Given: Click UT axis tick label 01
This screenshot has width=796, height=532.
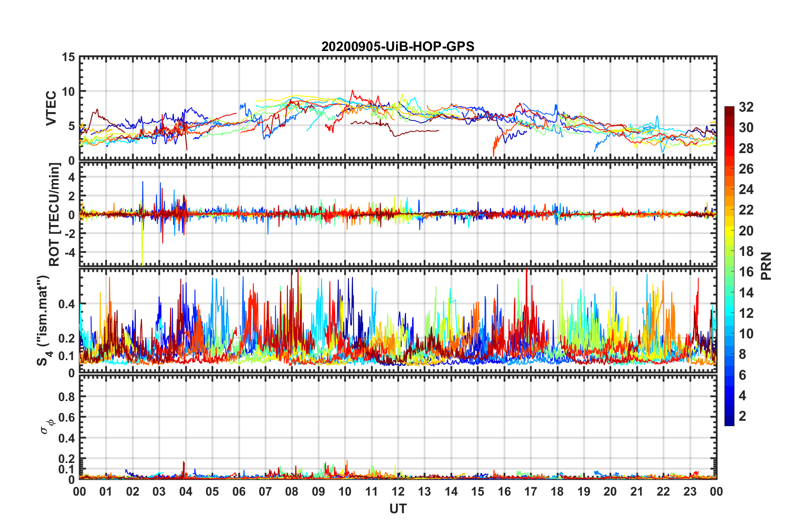Looking at the screenshot, I should [x=106, y=491].
